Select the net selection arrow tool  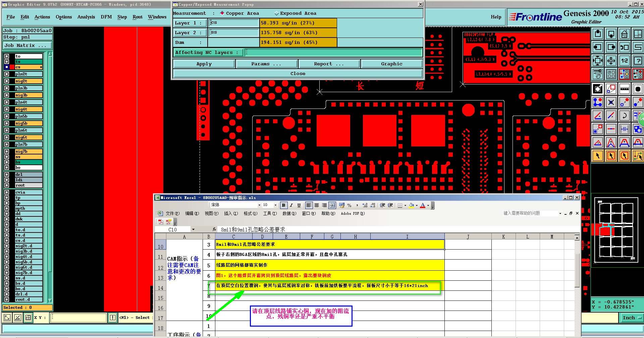click(638, 156)
